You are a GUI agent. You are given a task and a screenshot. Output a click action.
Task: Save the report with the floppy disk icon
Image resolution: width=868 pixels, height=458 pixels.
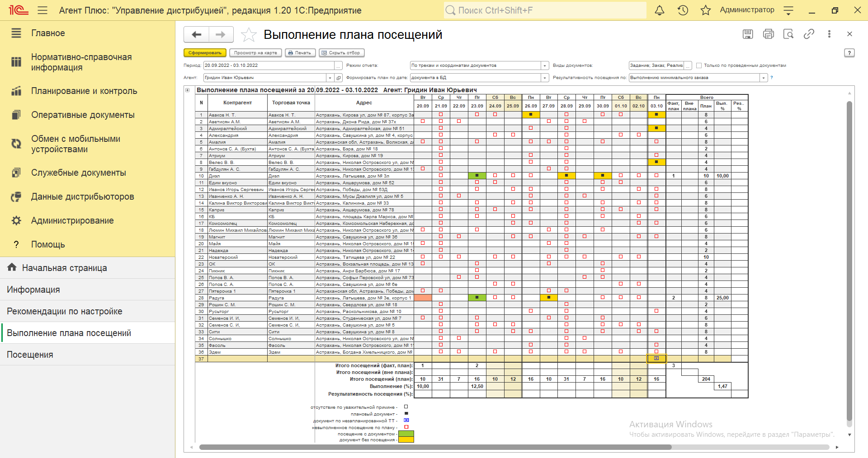click(748, 34)
